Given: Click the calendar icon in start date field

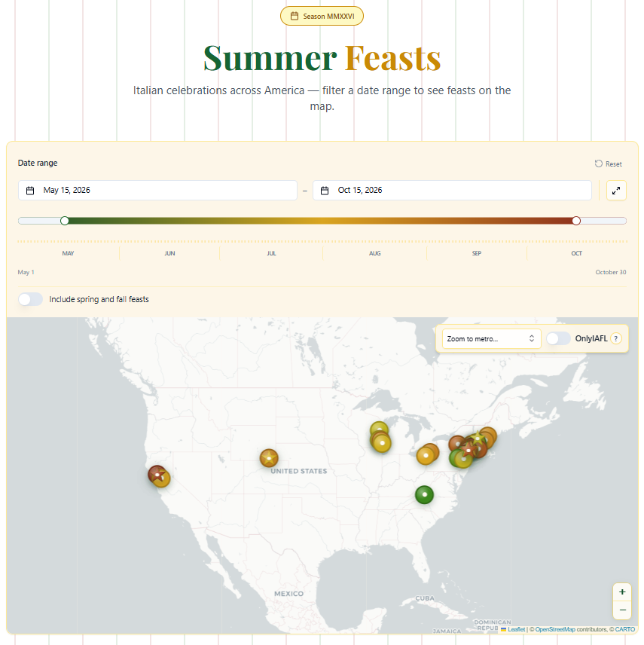Looking at the screenshot, I should point(30,191).
